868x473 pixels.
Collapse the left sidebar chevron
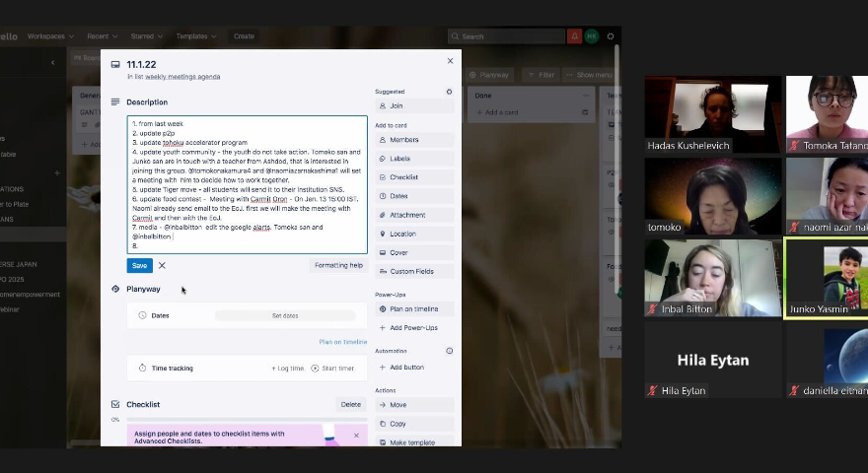(53, 63)
